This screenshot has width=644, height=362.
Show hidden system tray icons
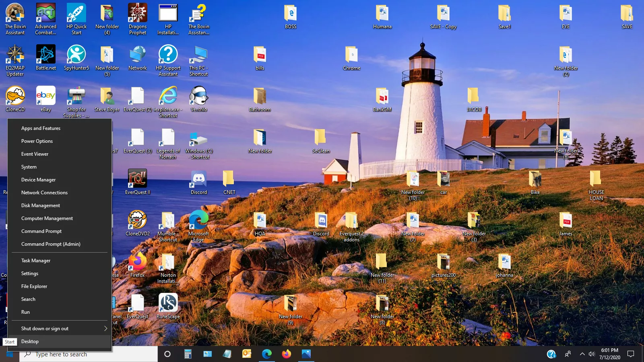point(582,354)
